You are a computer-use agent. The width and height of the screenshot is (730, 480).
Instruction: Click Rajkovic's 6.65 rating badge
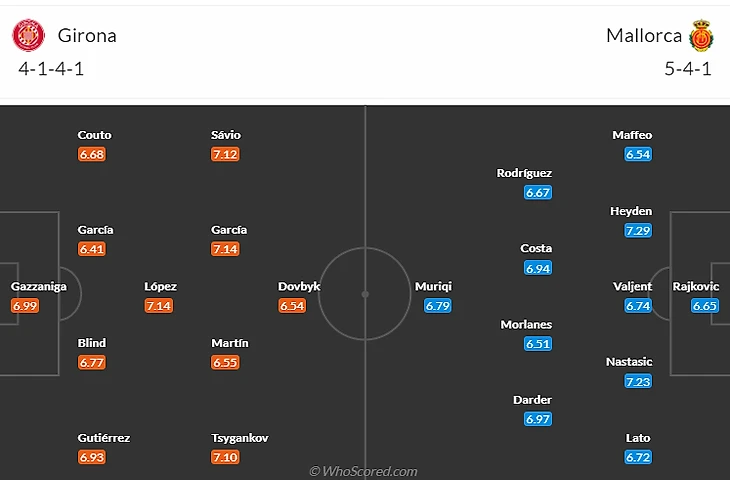pyautogui.click(x=704, y=306)
